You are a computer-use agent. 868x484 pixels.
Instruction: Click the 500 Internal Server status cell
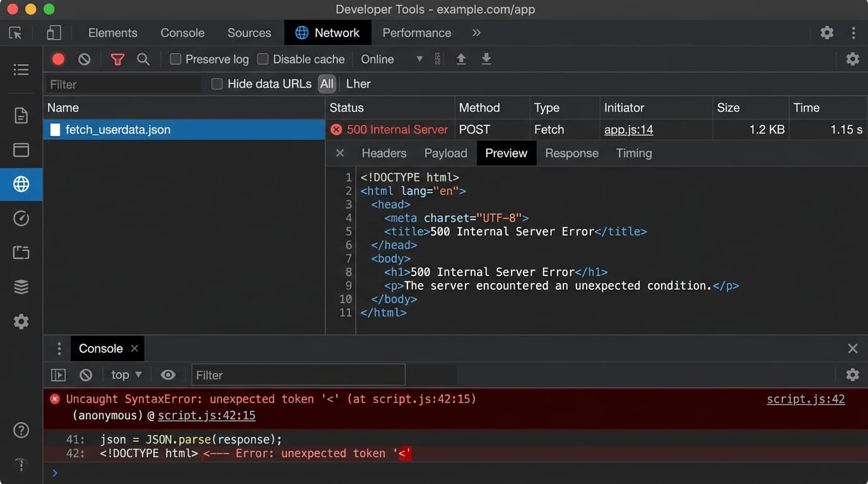click(x=390, y=130)
